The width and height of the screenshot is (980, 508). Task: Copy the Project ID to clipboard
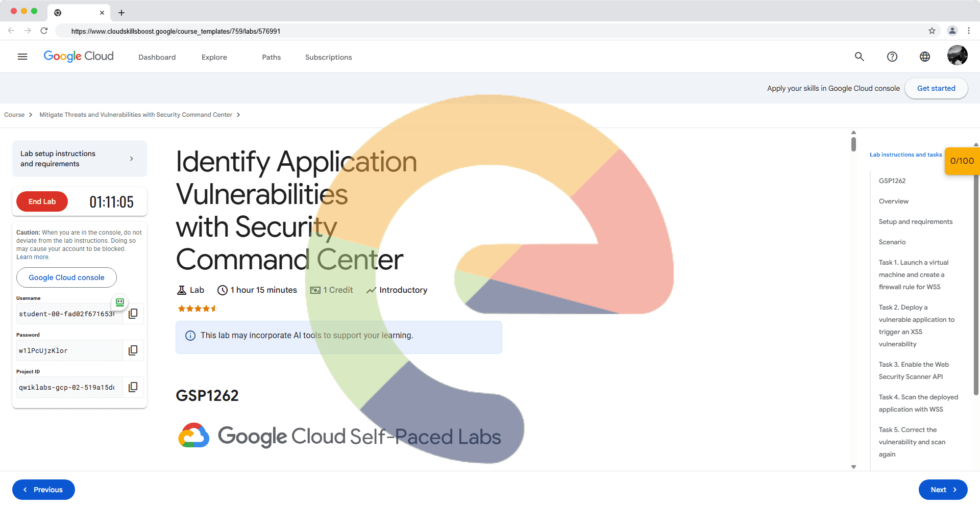tap(133, 387)
